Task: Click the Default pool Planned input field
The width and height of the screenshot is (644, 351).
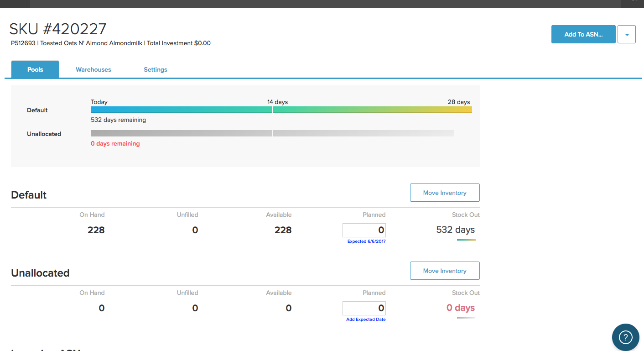Action: tap(364, 230)
